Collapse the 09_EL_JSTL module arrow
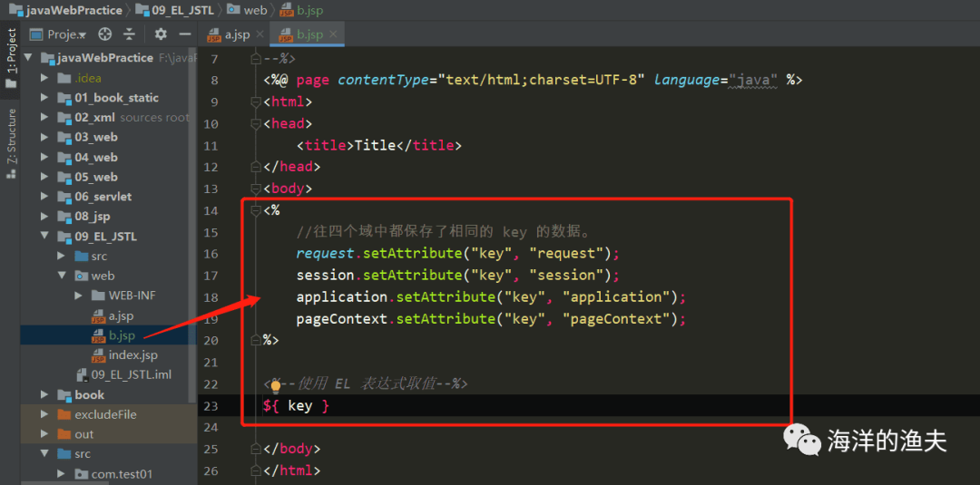Screen dimensions: 980x485 (44, 237)
